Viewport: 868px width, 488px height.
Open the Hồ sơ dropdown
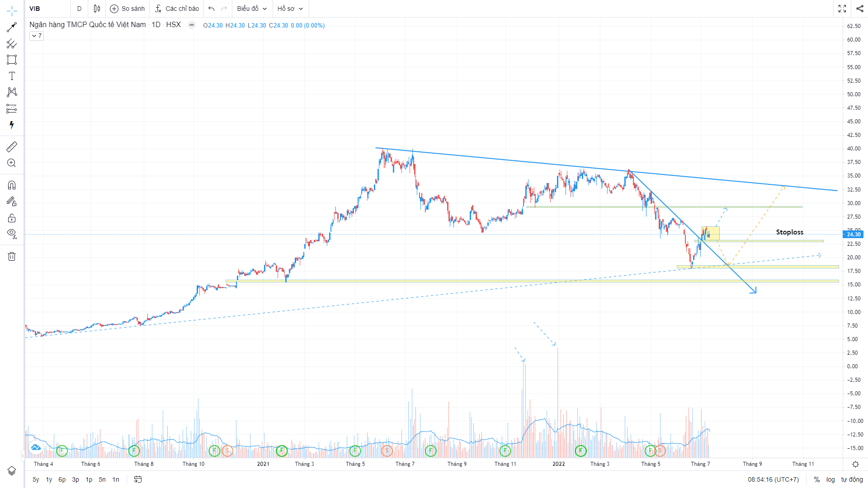click(x=290, y=9)
